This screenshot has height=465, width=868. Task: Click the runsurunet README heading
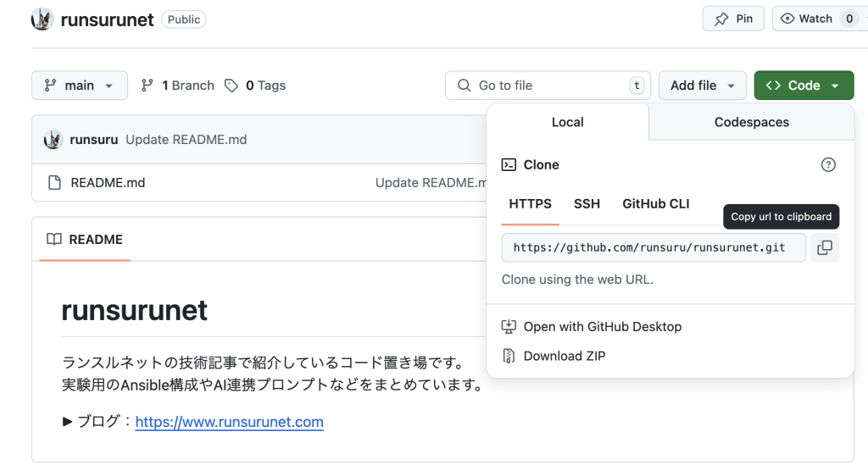[135, 310]
